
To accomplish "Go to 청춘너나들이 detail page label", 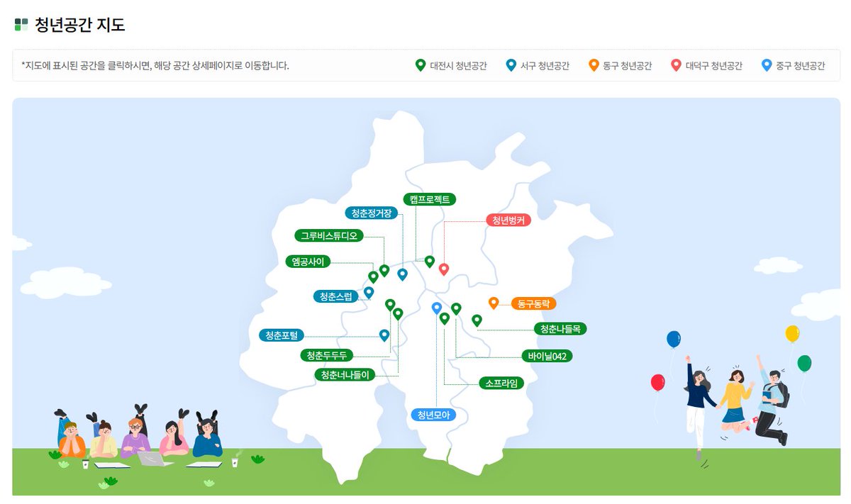I will click(344, 374).
